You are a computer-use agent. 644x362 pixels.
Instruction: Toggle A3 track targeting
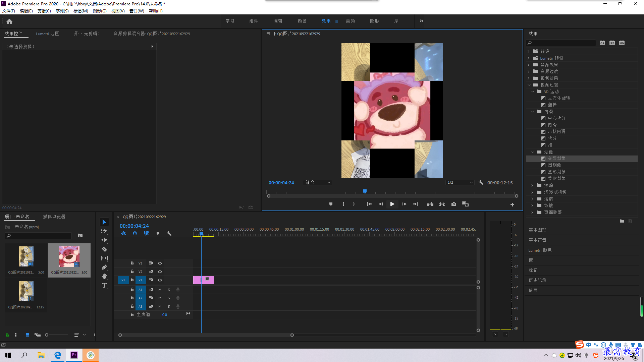(x=141, y=306)
